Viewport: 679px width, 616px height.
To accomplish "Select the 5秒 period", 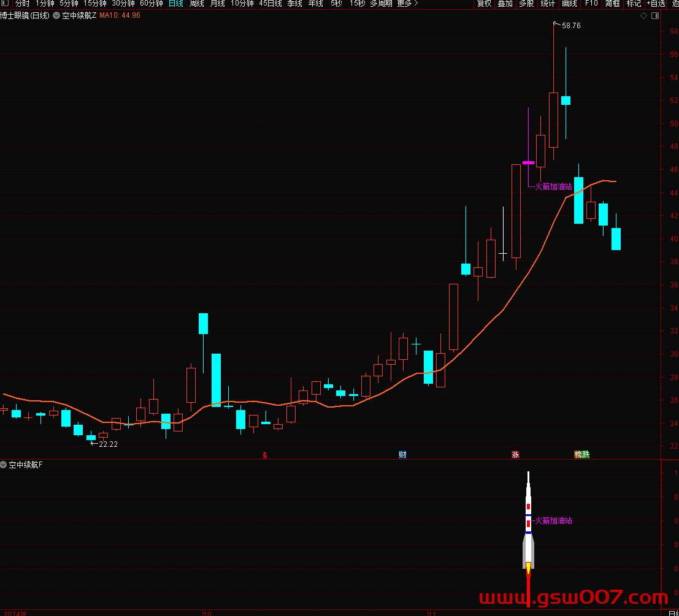I will [336, 4].
